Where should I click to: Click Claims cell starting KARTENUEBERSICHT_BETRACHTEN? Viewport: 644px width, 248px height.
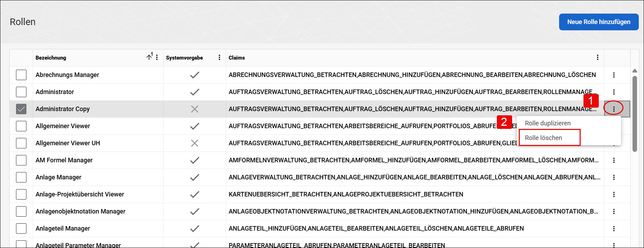click(x=415, y=194)
